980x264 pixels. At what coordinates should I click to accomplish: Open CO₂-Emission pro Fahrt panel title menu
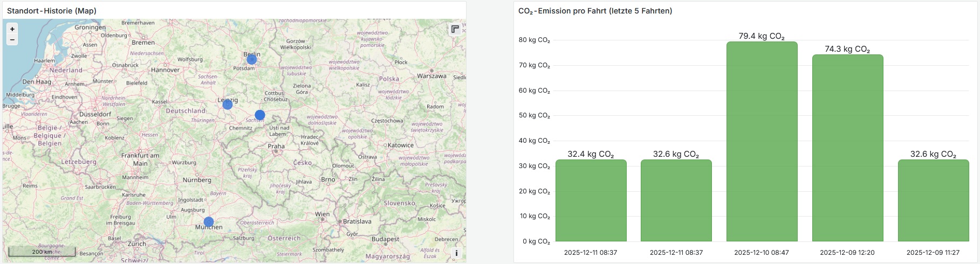[595, 11]
